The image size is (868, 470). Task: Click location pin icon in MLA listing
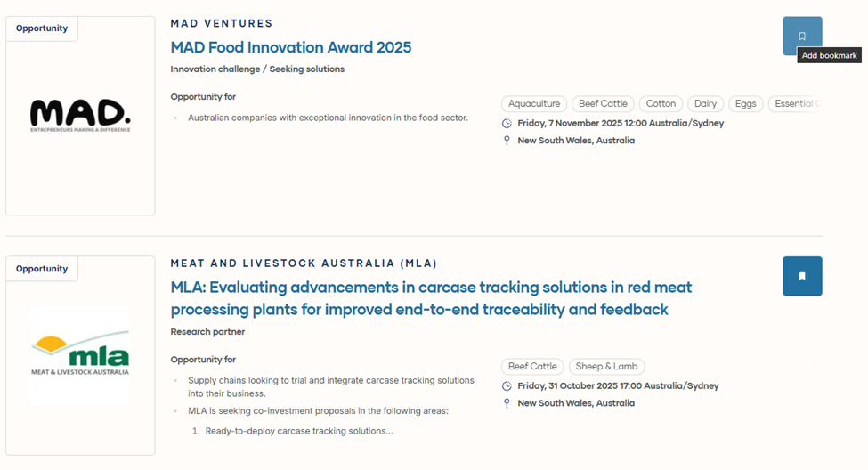[x=507, y=403]
